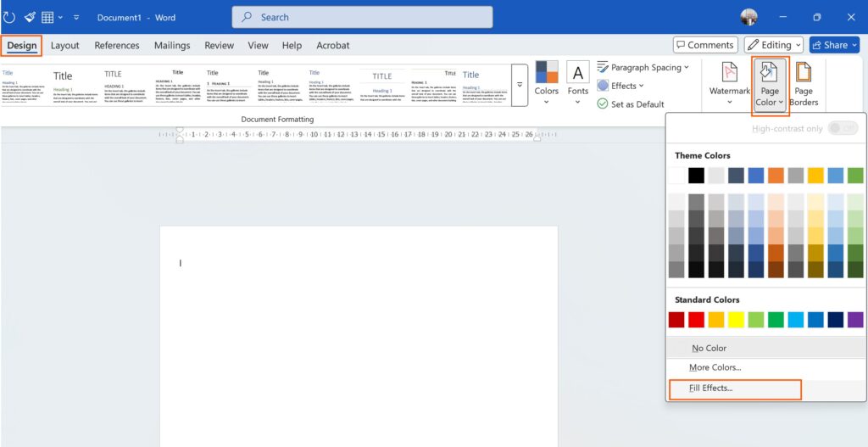
Task: Go to the Review tab
Action: [220, 46]
